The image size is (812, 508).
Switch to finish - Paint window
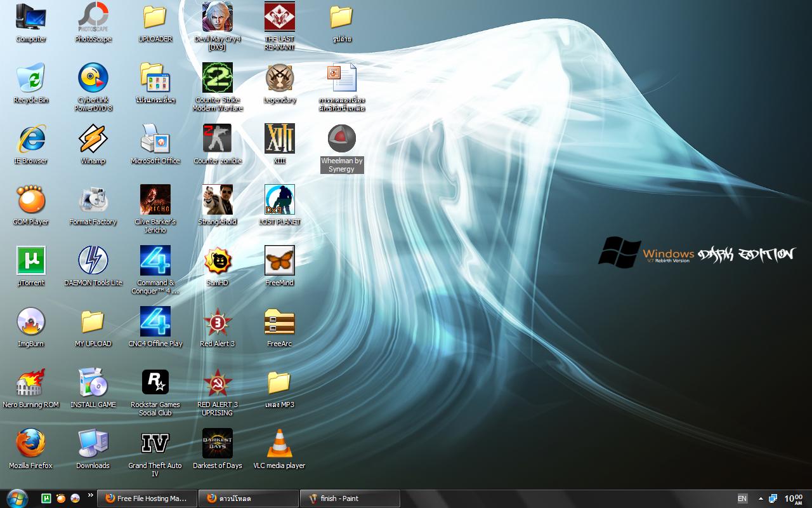tap(350, 498)
